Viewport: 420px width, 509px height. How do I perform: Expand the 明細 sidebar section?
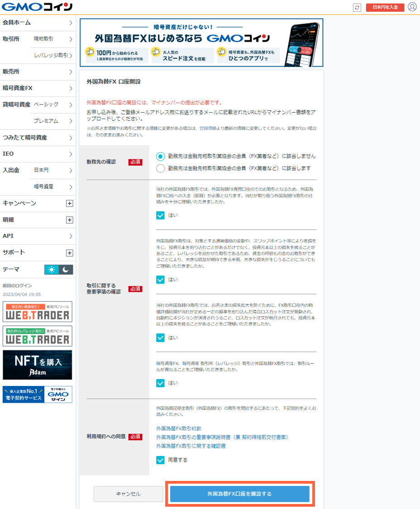[x=38, y=220]
